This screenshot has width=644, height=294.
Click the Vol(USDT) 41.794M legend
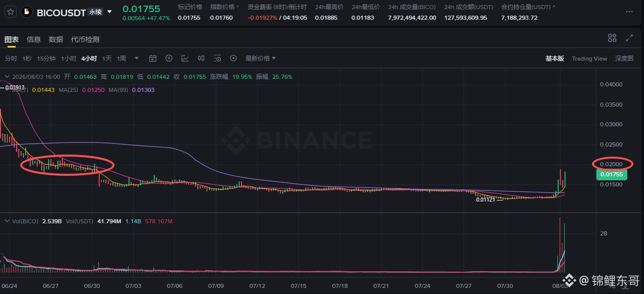pos(93,221)
